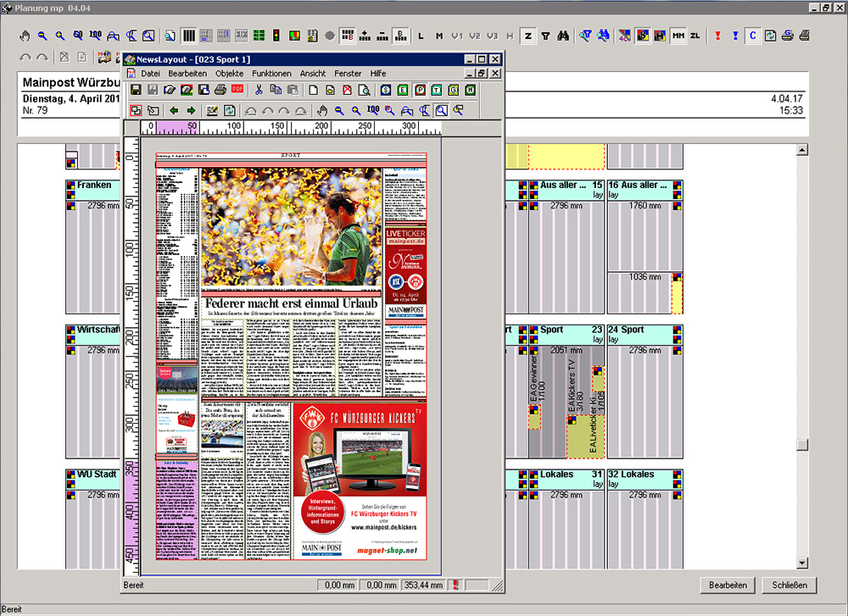Toggle the Z button in Planung toolbar
This screenshot has width=848, height=616.
click(x=527, y=36)
